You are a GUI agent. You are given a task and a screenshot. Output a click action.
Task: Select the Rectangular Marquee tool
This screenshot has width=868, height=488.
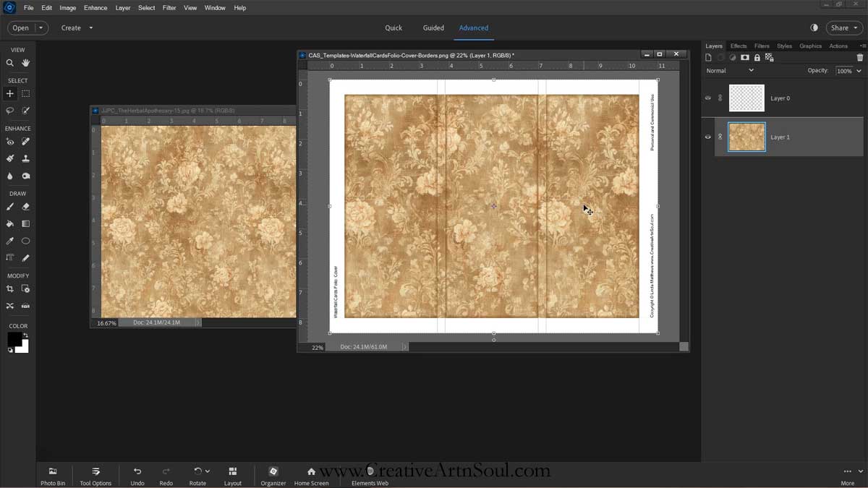[26, 93]
